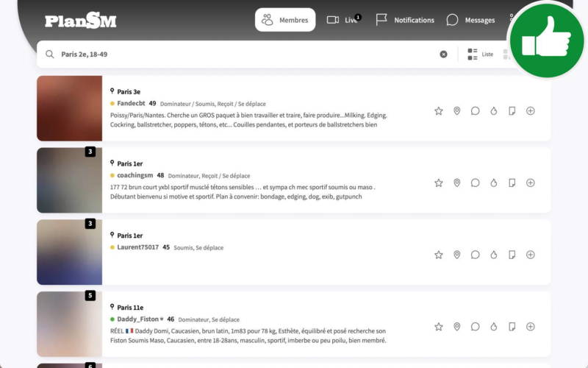This screenshot has height=368, width=588.
Task: Open the Fandecbt username link
Action: tap(131, 104)
